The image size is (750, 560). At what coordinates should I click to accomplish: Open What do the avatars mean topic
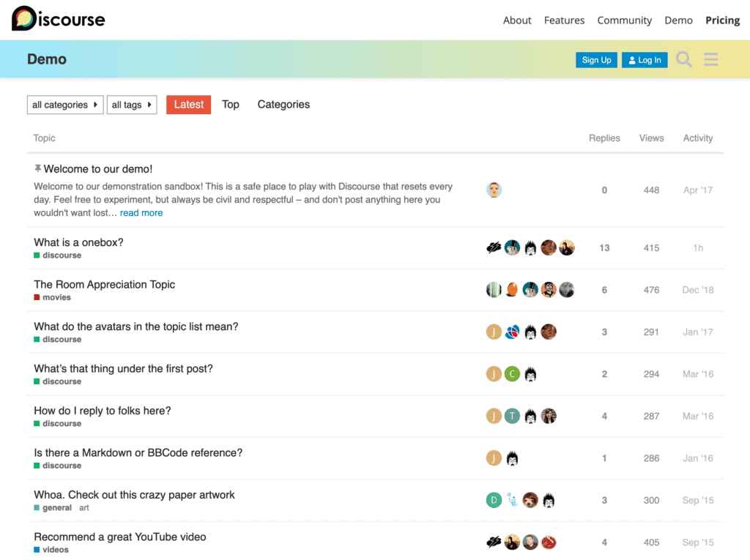pyautogui.click(x=135, y=326)
